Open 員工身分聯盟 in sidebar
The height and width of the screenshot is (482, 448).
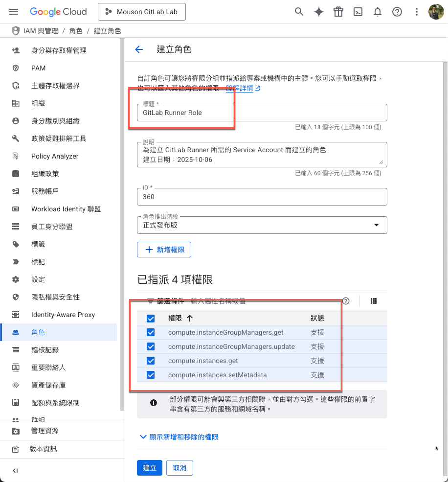coord(59,227)
